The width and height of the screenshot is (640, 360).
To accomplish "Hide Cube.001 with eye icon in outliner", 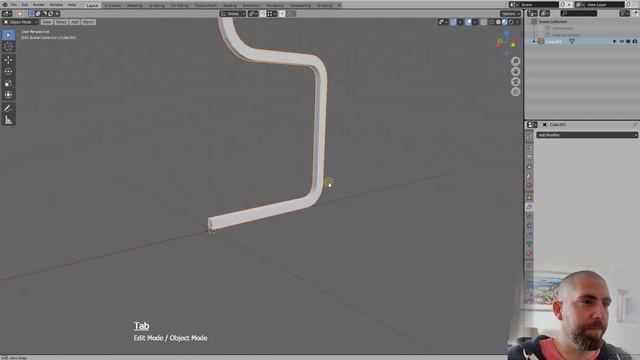I will 622,41.
